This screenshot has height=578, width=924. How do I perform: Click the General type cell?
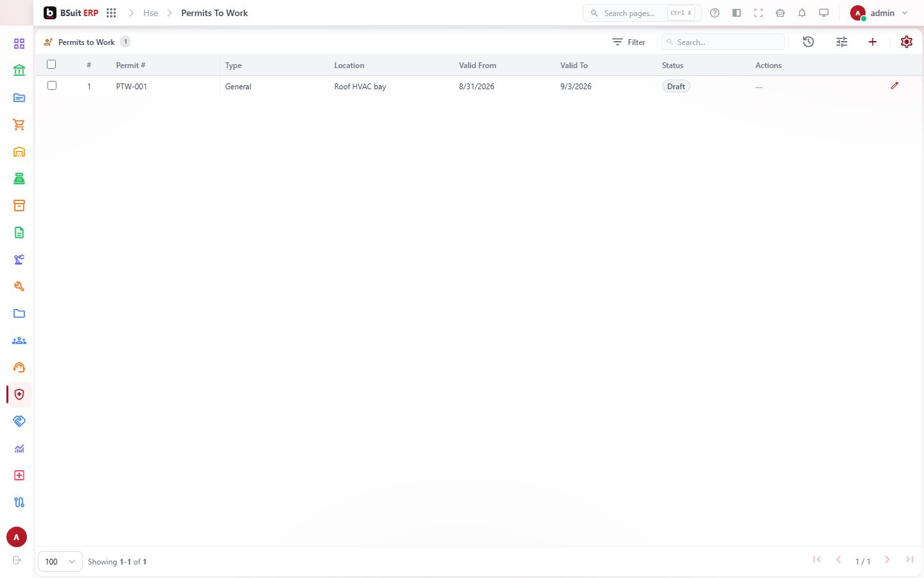coord(238,87)
